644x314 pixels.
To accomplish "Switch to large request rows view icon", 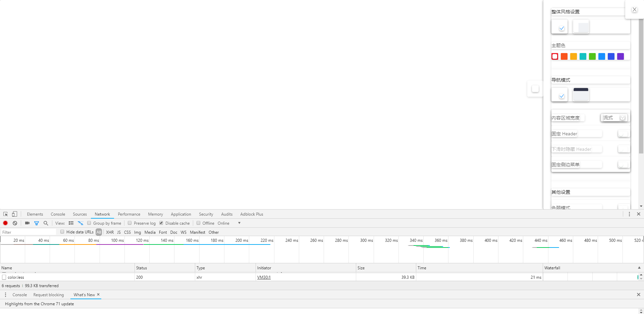I will click(71, 223).
